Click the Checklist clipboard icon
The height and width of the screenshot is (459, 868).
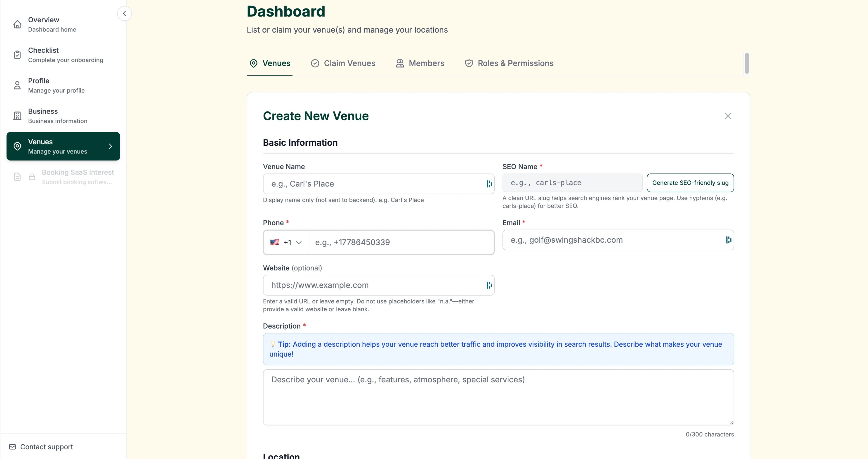click(17, 54)
